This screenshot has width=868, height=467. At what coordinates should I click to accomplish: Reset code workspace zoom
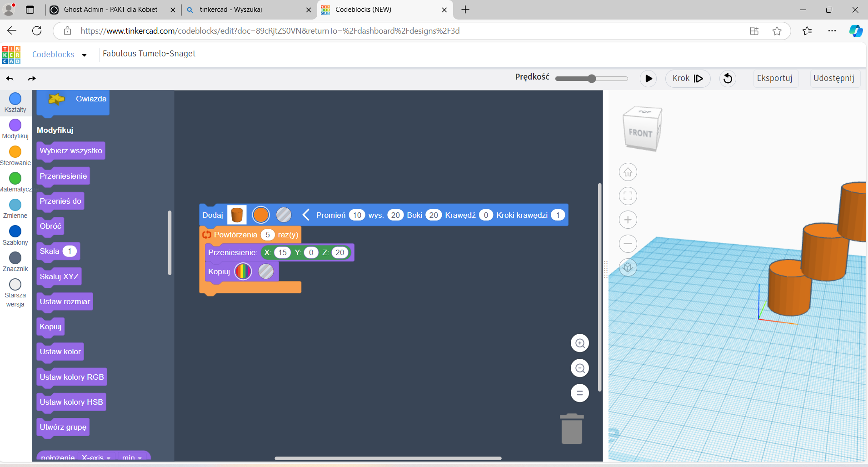tap(580, 393)
